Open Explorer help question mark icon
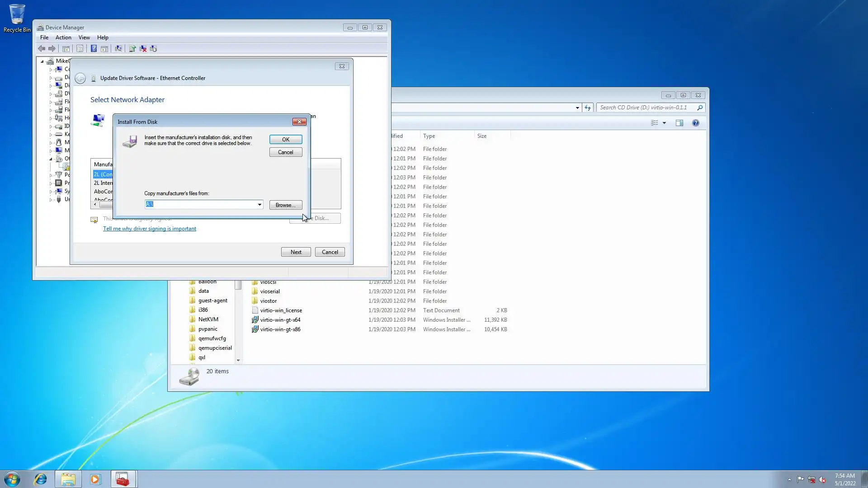The image size is (868, 488). pyautogui.click(x=695, y=123)
